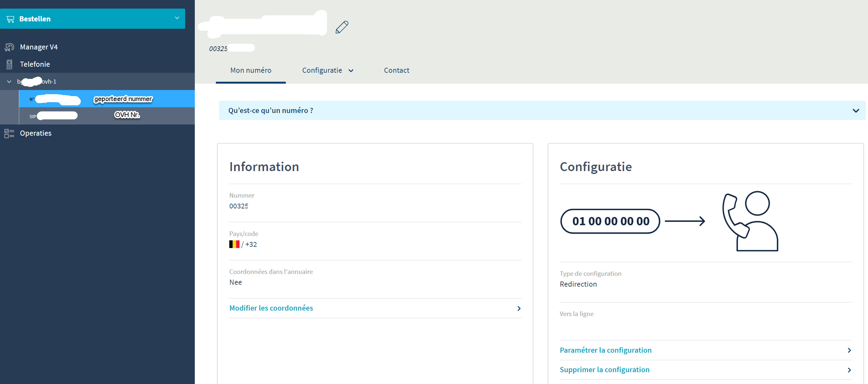Screen dimensions: 868x384
Task: Click the Telefonie phone icon
Action: click(10, 64)
